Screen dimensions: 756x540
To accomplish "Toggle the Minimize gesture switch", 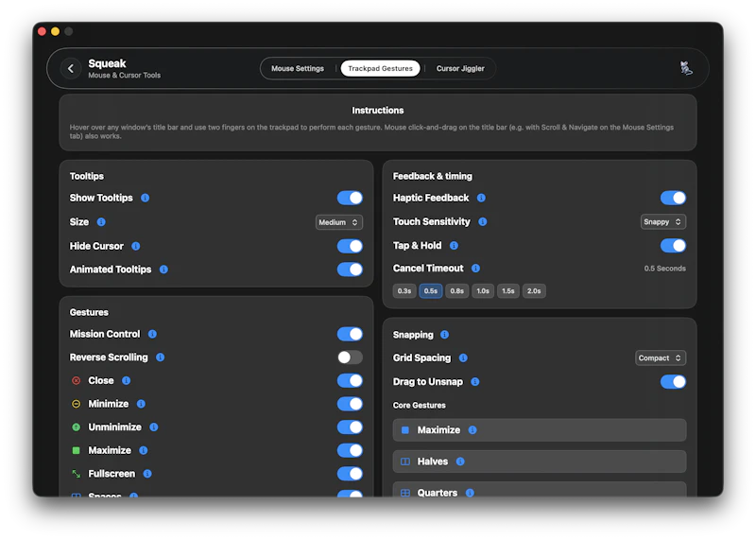I will tap(350, 404).
